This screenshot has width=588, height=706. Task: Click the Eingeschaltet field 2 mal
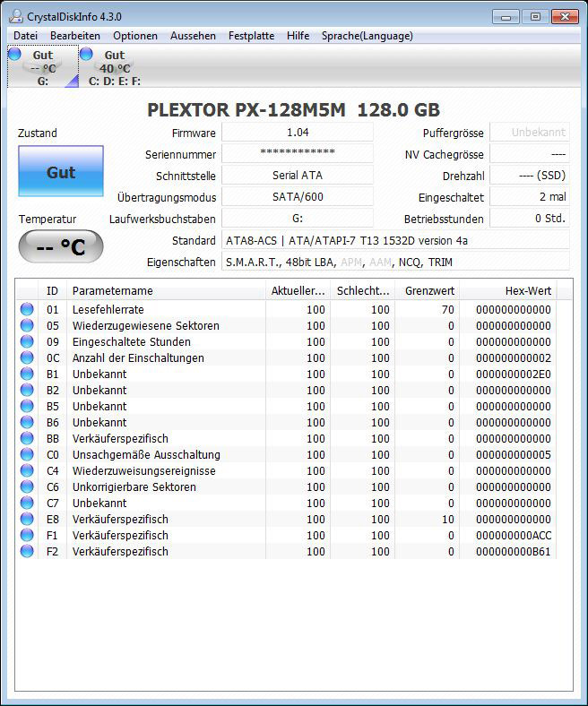(x=530, y=197)
